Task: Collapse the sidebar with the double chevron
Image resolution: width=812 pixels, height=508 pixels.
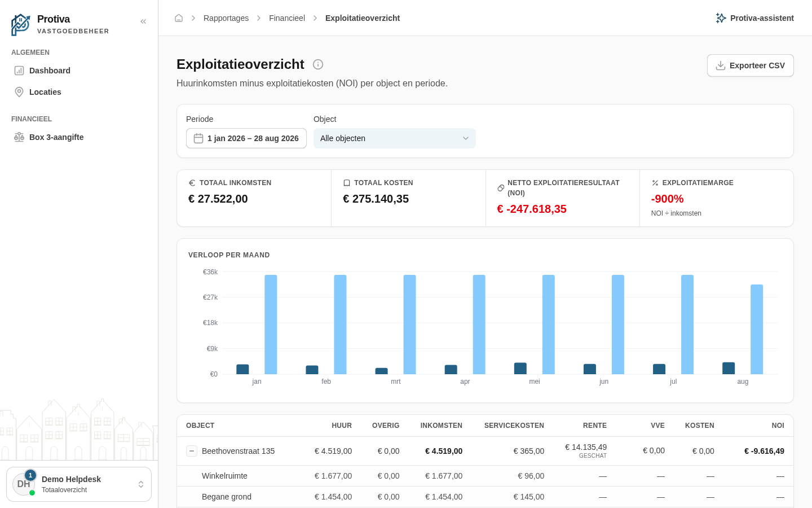Action: coord(143,21)
